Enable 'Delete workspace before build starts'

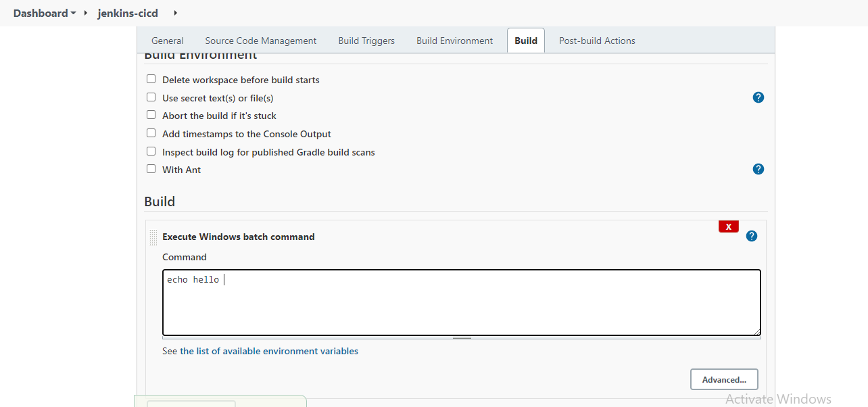151,78
